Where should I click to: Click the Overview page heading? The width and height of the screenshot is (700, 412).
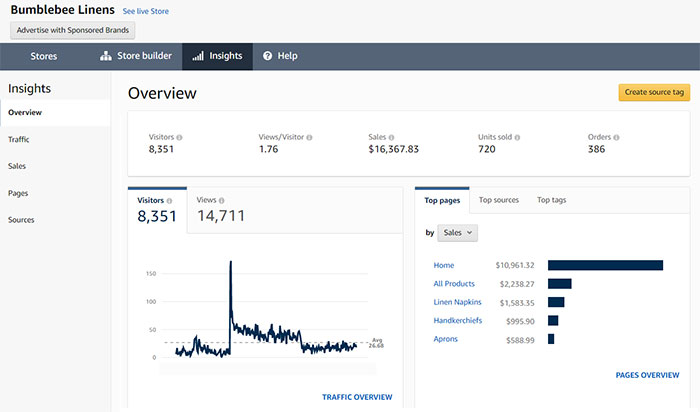(162, 93)
